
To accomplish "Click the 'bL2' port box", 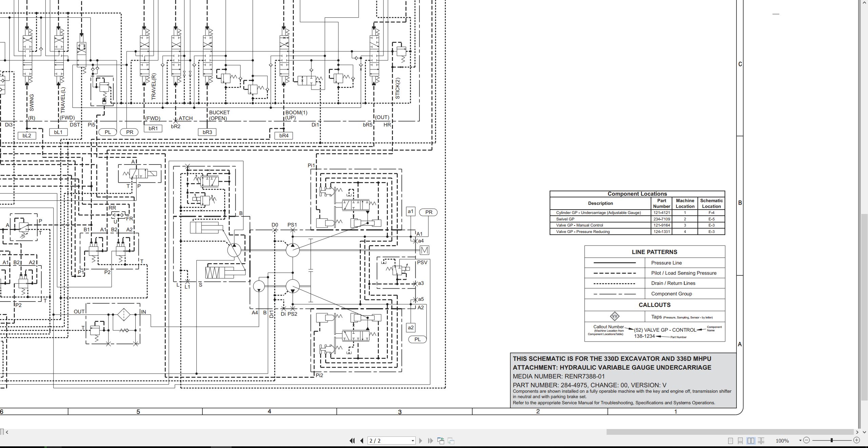I will click(x=27, y=136).
